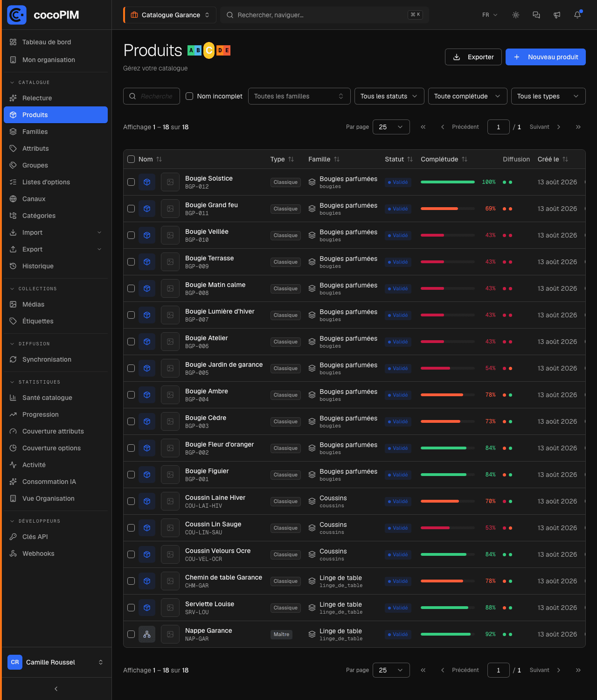597x700 pixels.
Task: Sort the table by Famille sort arrows
Action: pos(337,159)
